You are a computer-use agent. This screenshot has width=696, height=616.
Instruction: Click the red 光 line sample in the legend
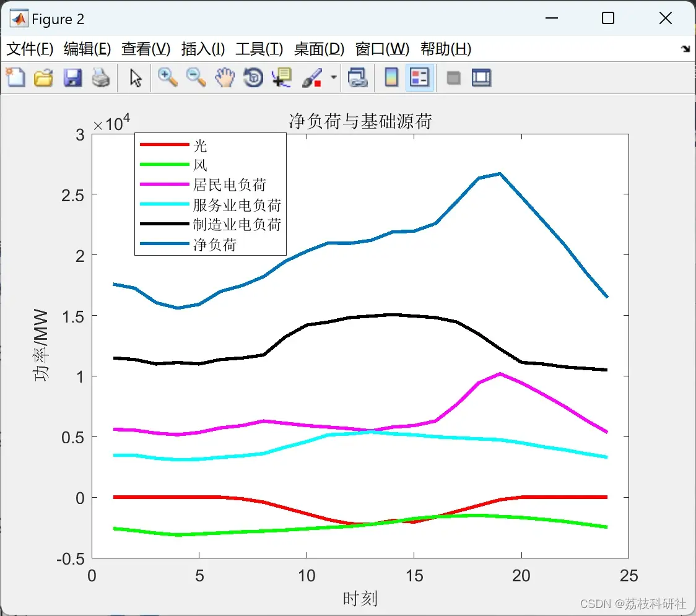coord(165,145)
